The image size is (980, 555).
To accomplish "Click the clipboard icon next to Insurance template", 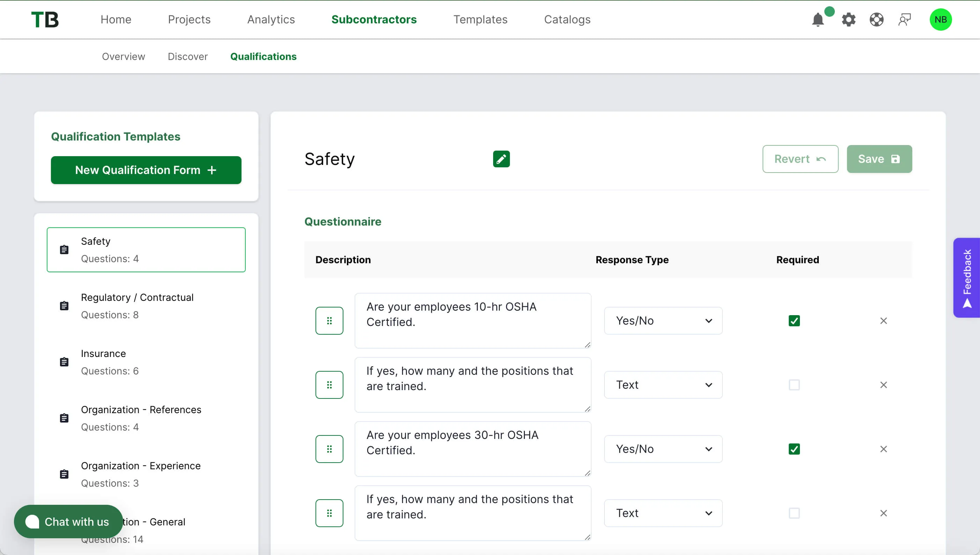I will 64,362.
